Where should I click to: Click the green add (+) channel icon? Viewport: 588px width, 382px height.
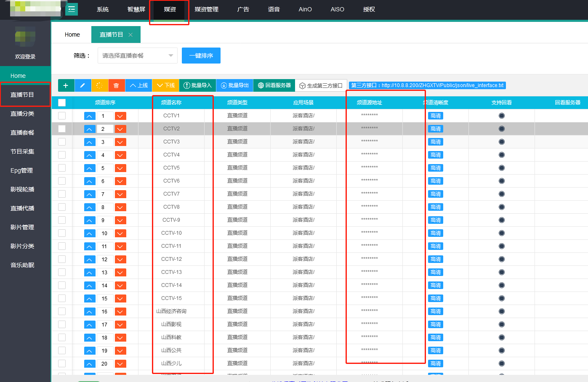pos(66,85)
